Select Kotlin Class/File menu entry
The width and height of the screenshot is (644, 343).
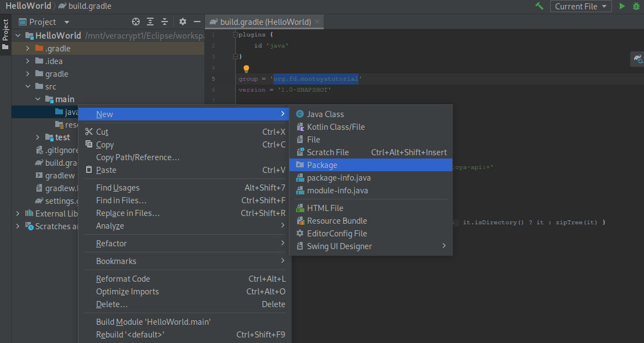[x=336, y=127]
